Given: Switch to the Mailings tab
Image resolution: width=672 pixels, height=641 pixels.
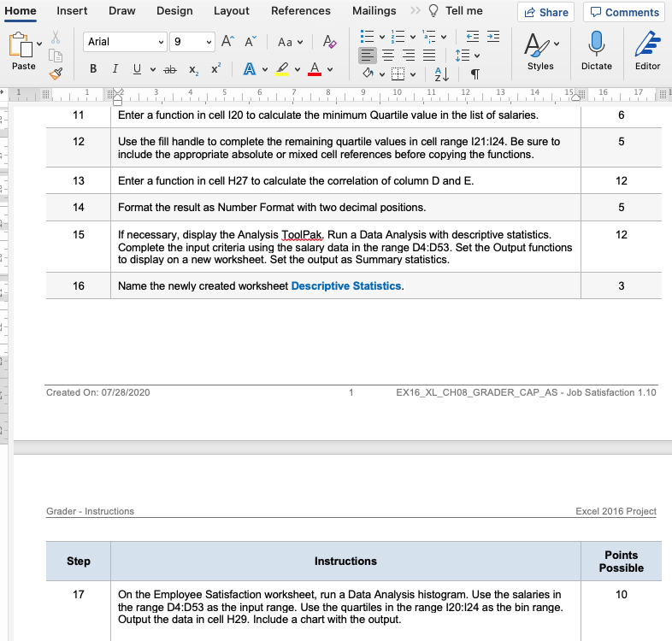Looking at the screenshot, I should pos(374,11).
